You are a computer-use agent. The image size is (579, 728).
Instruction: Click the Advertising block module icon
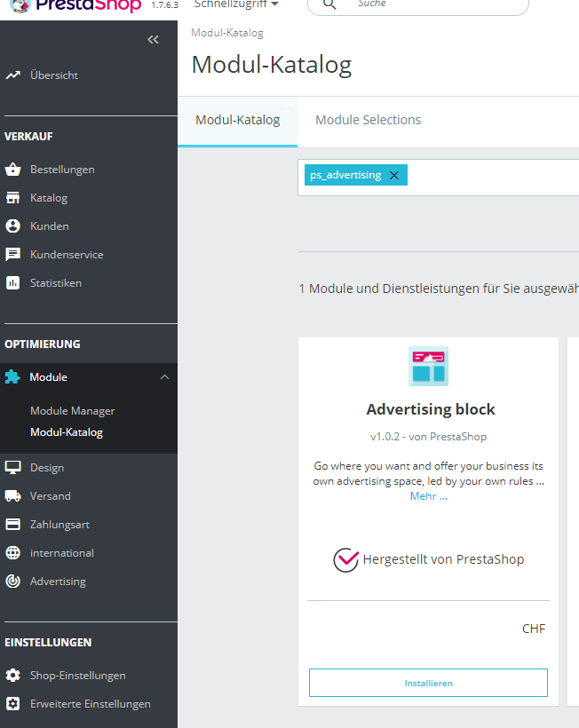tap(428, 366)
